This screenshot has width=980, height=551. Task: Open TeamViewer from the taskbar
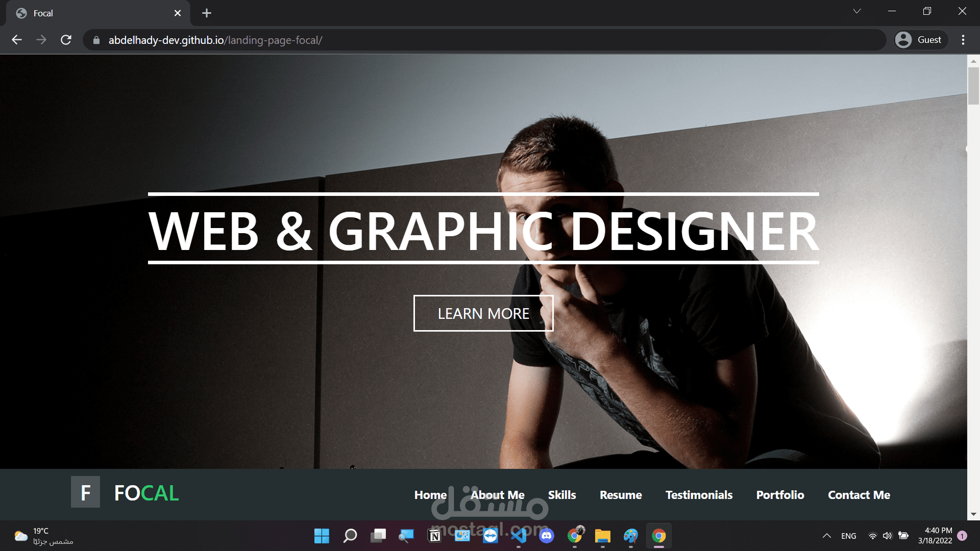[490, 536]
